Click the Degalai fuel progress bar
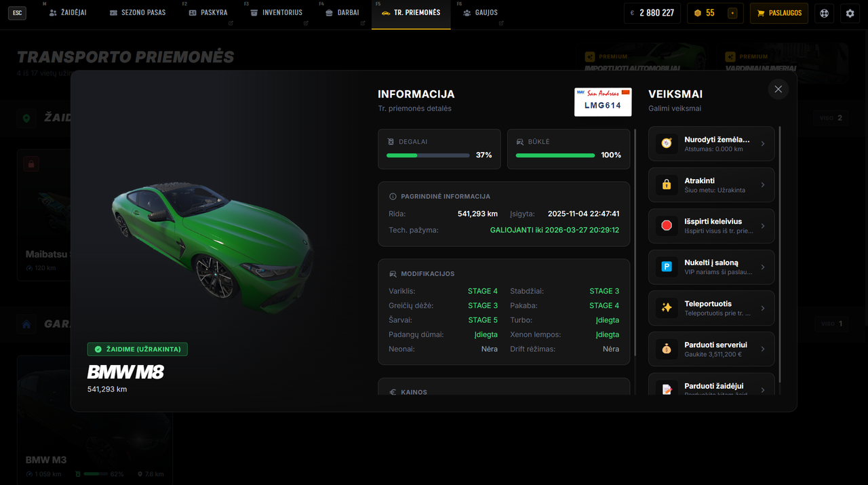868x485 pixels. [428, 155]
